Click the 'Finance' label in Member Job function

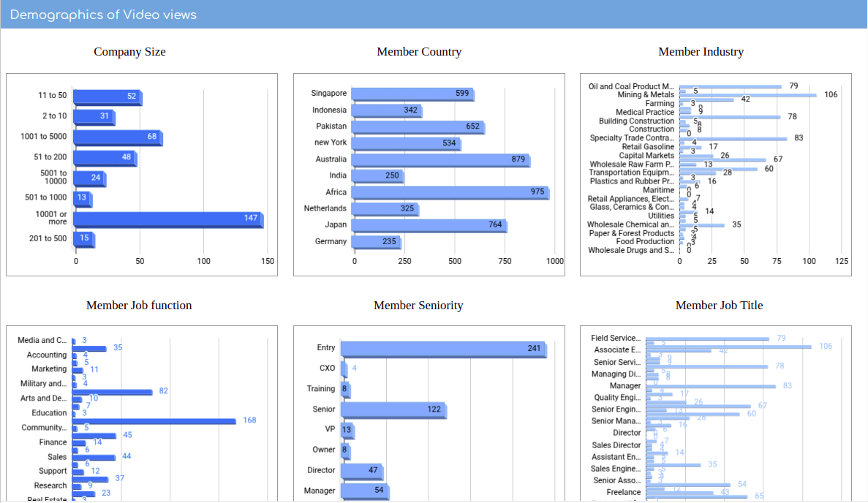tap(53, 442)
